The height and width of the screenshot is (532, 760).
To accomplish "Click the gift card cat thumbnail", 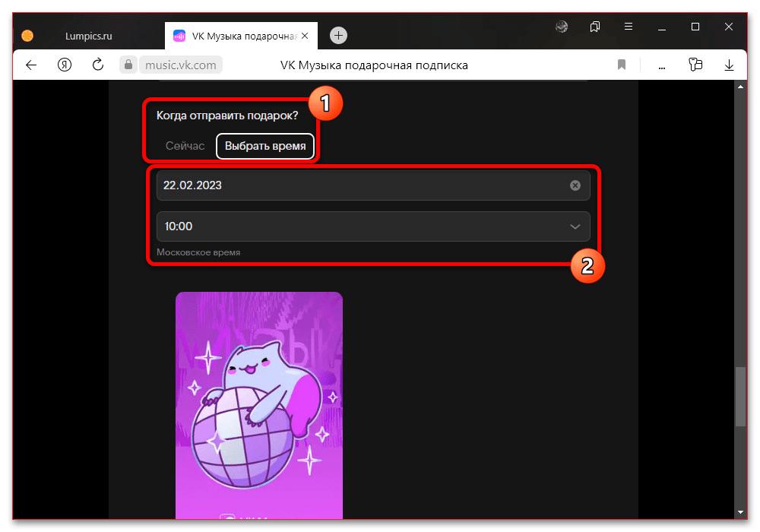I will 259,405.
